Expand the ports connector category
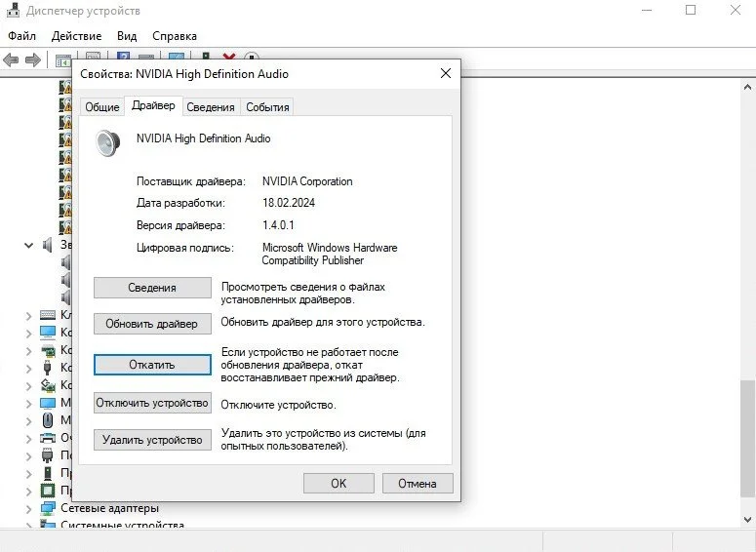The image size is (756, 552). coord(28,456)
